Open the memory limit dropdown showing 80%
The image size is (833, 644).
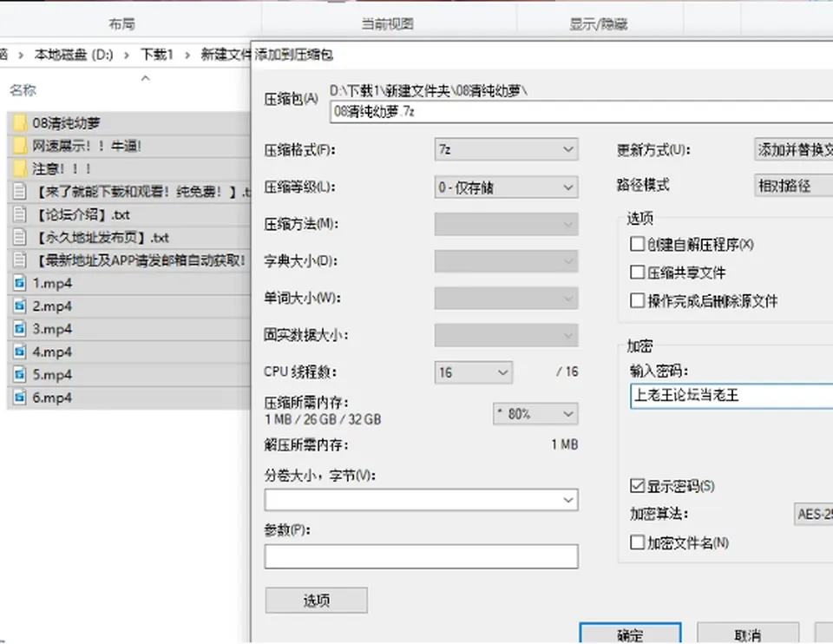[535, 413]
